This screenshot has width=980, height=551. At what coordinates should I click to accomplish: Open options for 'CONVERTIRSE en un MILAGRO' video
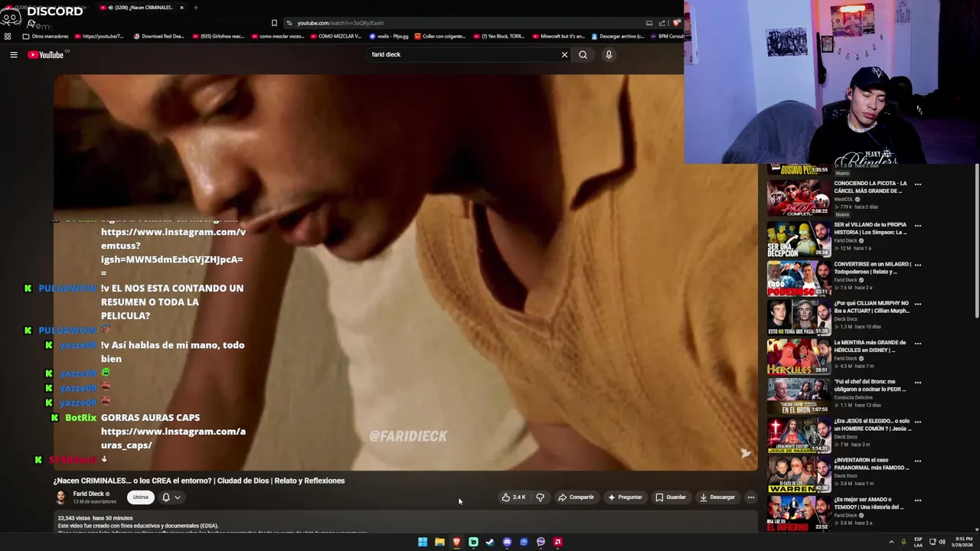[x=917, y=265]
